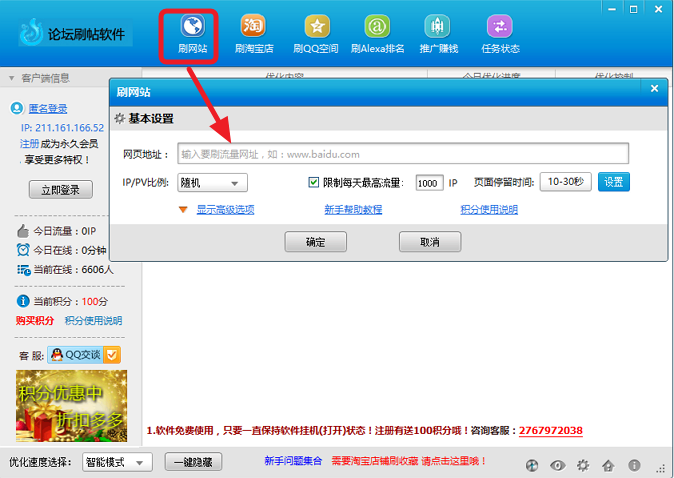Open the 智能模式 speed dropdown

[x=117, y=463]
